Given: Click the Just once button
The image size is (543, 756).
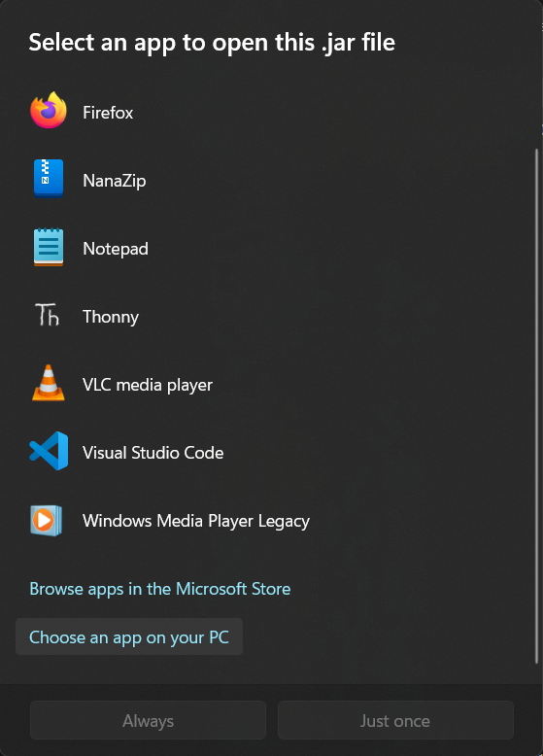Looking at the screenshot, I should click(395, 720).
